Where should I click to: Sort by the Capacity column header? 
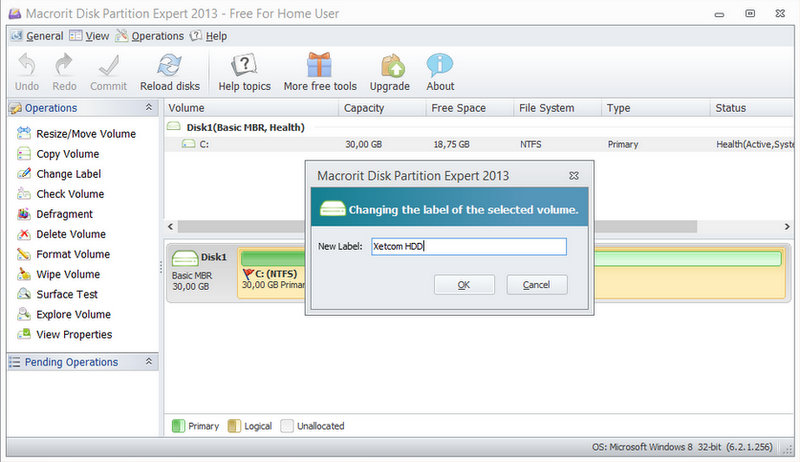pyautogui.click(x=382, y=108)
